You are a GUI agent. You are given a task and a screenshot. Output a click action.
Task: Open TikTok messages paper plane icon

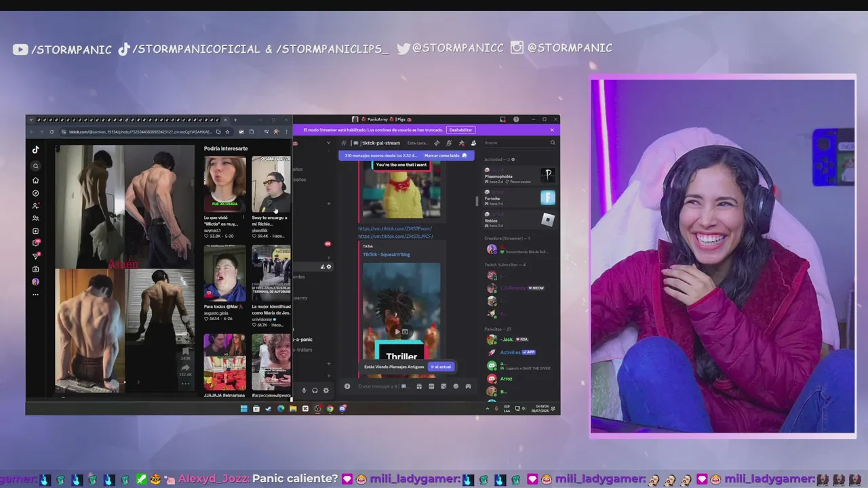pyautogui.click(x=36, y=256)
